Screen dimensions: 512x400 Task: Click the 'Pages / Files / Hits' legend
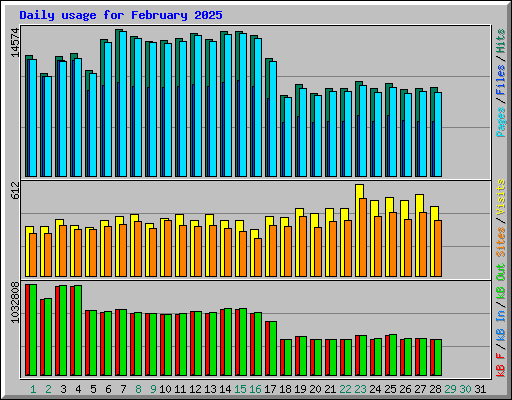tap(501, 83)
